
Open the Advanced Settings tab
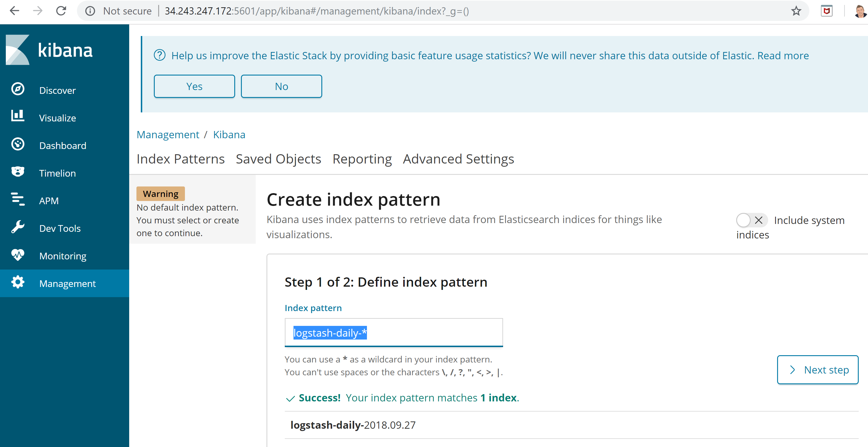458,159
